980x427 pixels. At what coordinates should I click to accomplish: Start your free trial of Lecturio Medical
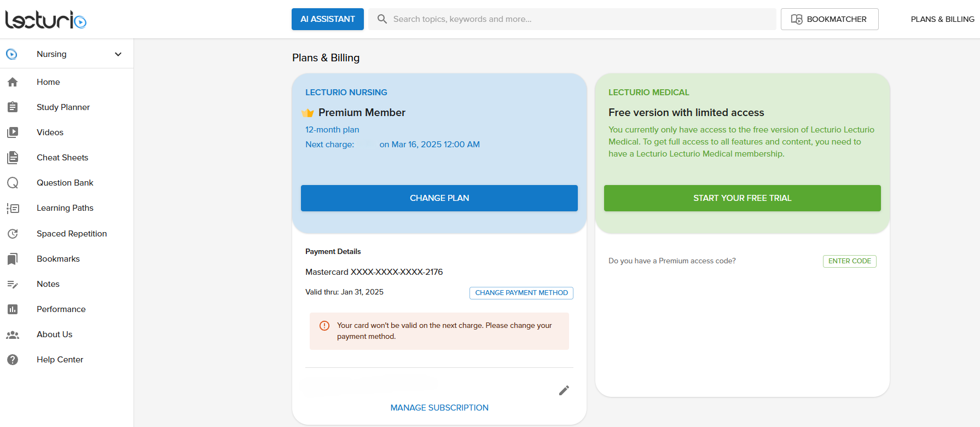pos(742,198)
